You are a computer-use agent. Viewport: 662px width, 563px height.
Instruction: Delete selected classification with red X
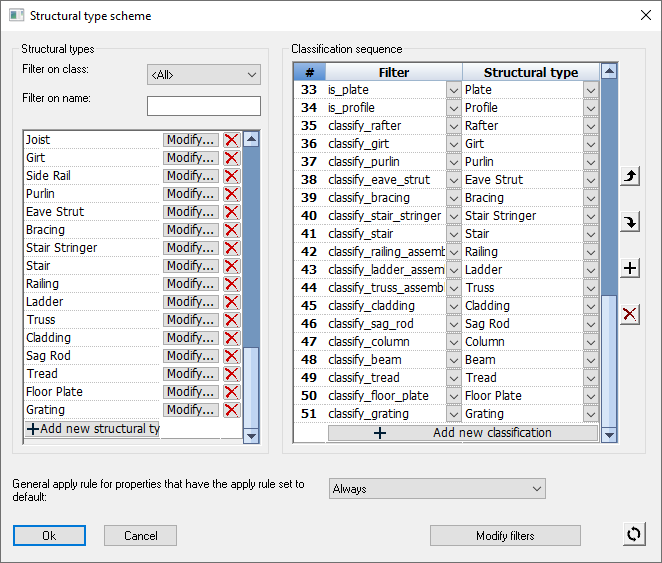tap(630, 314)
